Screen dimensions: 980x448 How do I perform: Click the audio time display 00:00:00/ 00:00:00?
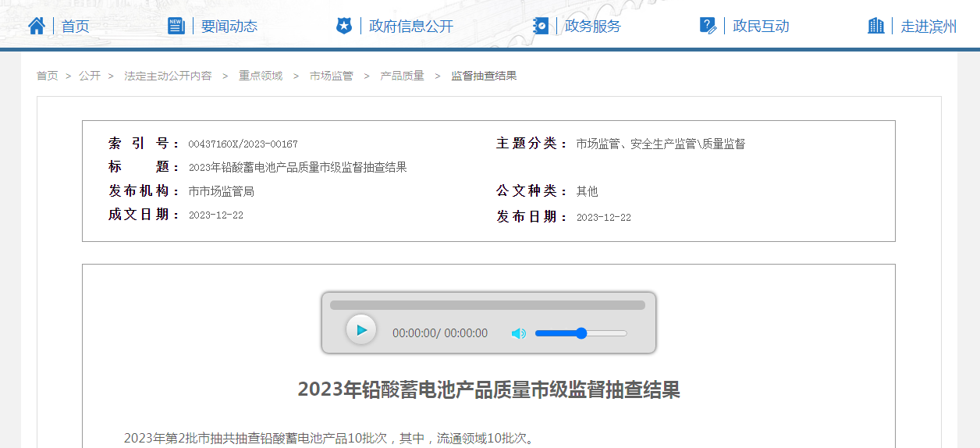440,333
